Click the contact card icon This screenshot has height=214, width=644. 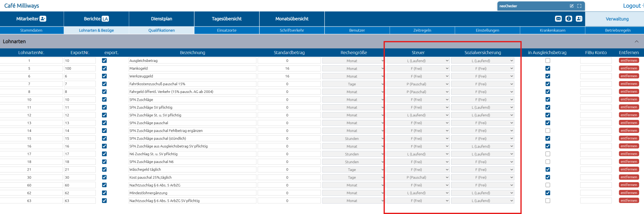pos(579,19)
